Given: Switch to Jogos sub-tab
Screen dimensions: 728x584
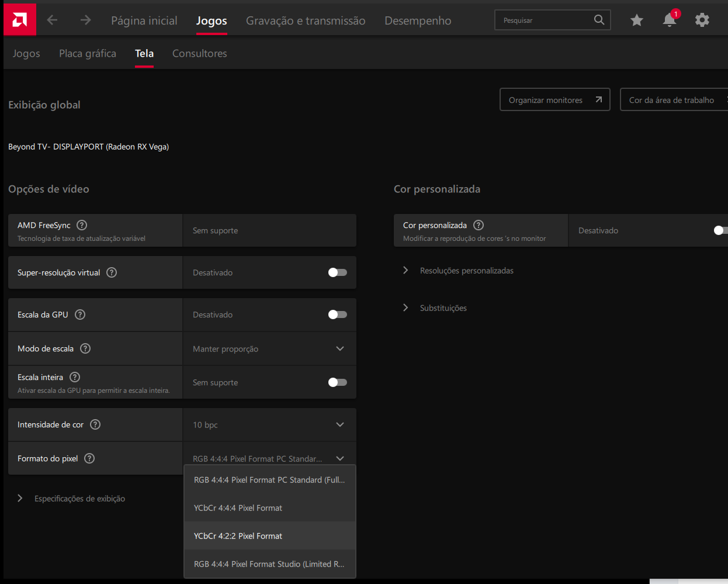Looking at the screenshot, I should [26, 53].
